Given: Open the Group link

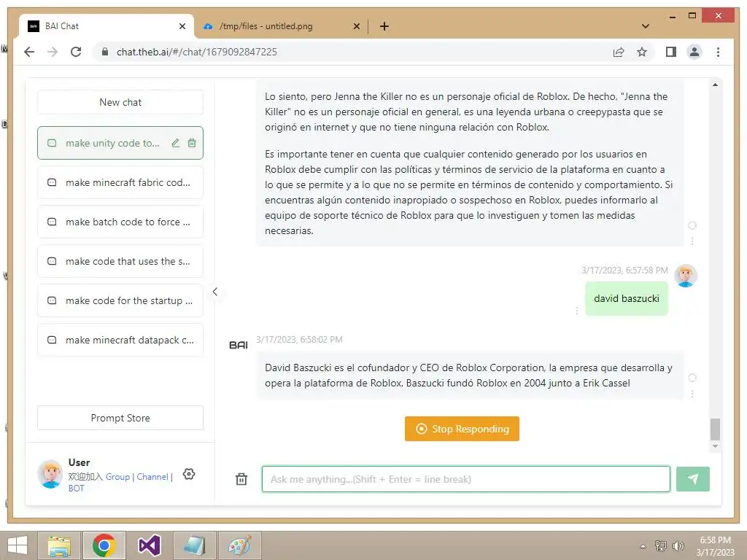Looking at the screenshot, I should 117,477.
